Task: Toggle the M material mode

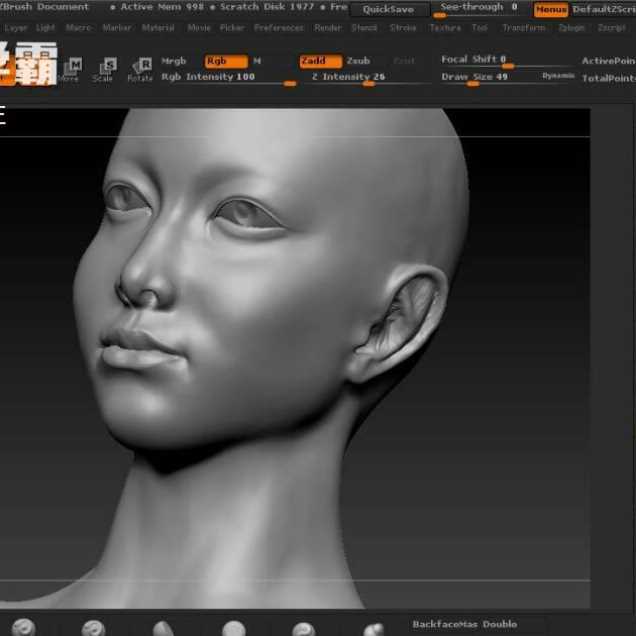Action: tap(257, 61)
